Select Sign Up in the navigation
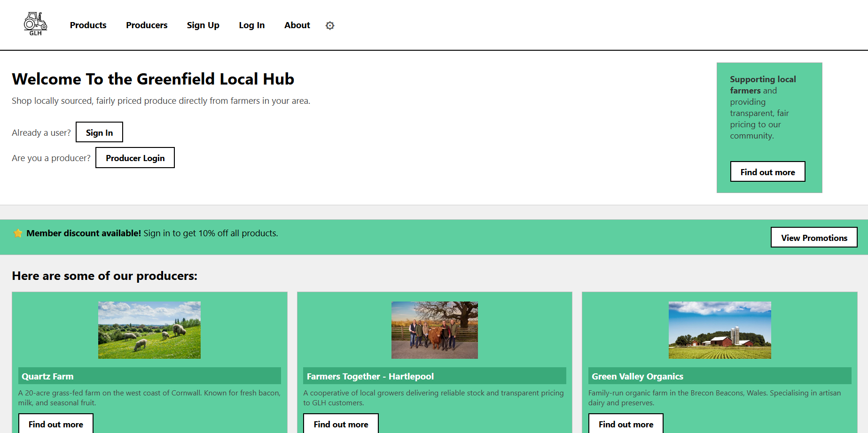The width and height of the screenshot is (868, 433). 203,25
